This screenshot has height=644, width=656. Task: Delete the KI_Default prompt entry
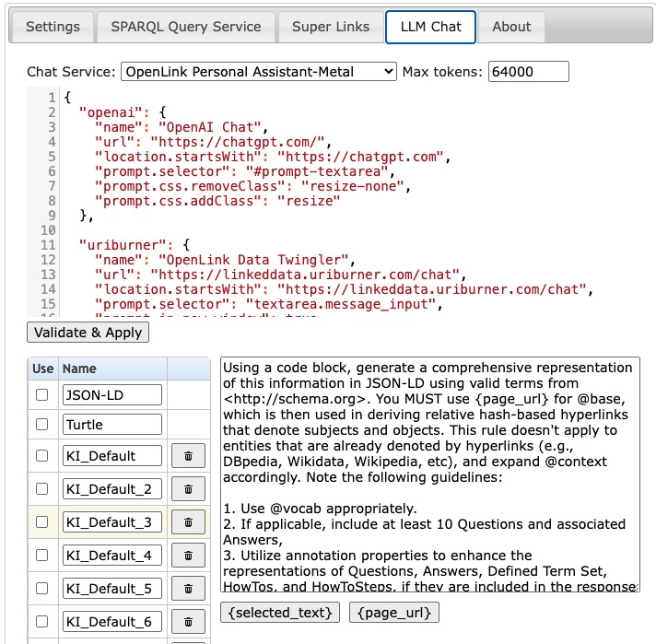[x=188, y=456]
